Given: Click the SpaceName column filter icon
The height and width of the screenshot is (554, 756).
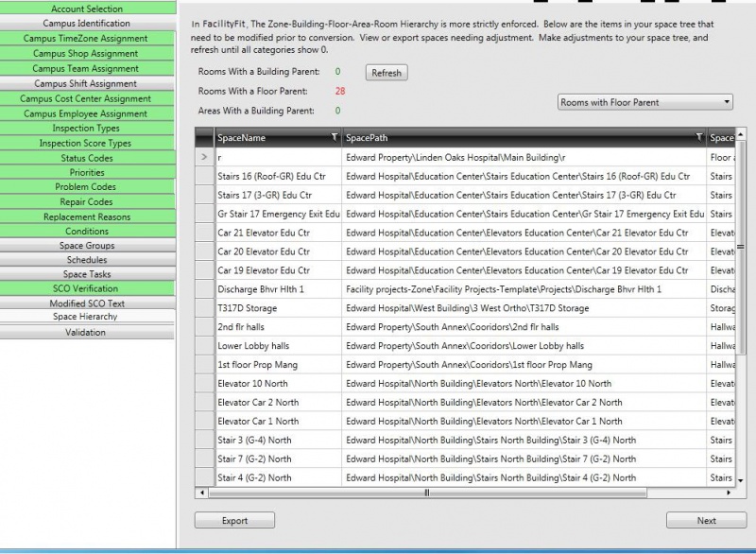Looking at the screenshot, I should point(334,138).
